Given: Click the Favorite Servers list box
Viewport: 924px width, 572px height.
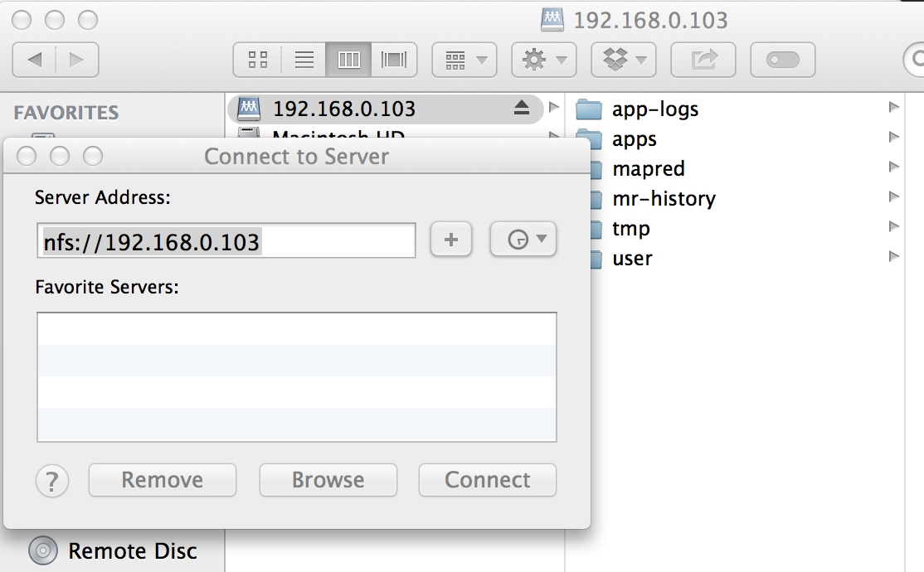Looking at the screenshot, I should 297,377.
